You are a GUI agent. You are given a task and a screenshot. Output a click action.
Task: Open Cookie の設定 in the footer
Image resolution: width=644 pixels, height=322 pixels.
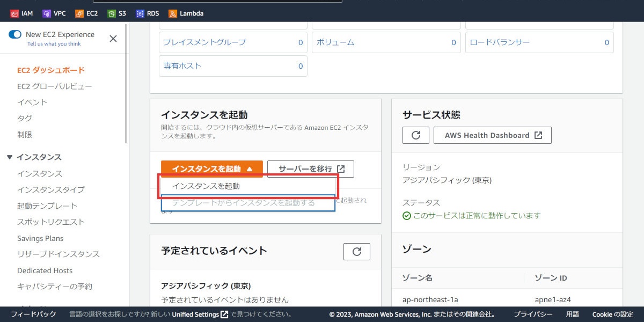click(x=613, y=314)
